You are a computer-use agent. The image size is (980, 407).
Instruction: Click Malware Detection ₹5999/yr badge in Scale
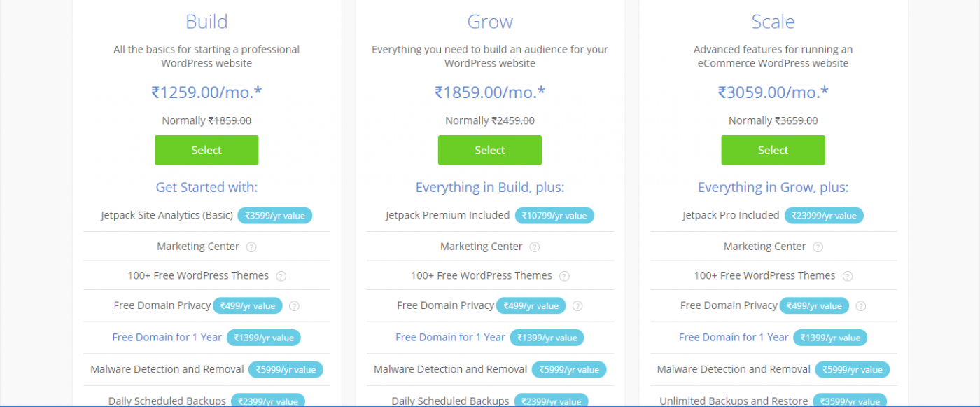853,370
